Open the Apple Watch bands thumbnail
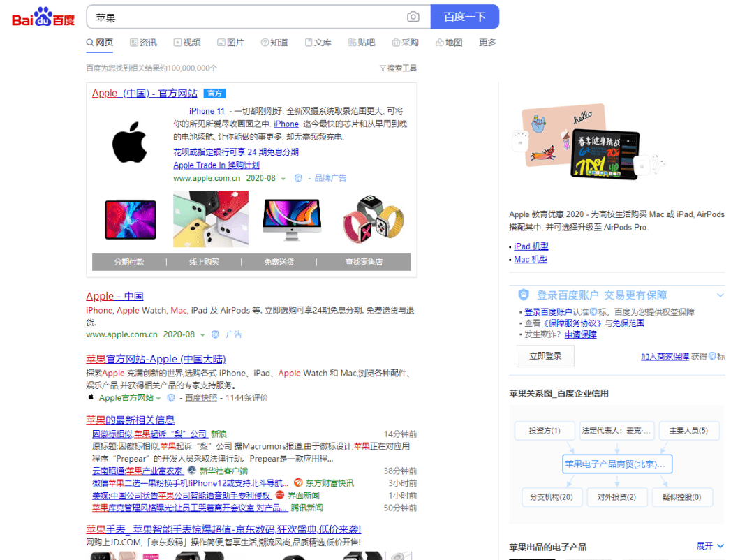Viewport: 754px width, 560px height. point(373,219)
